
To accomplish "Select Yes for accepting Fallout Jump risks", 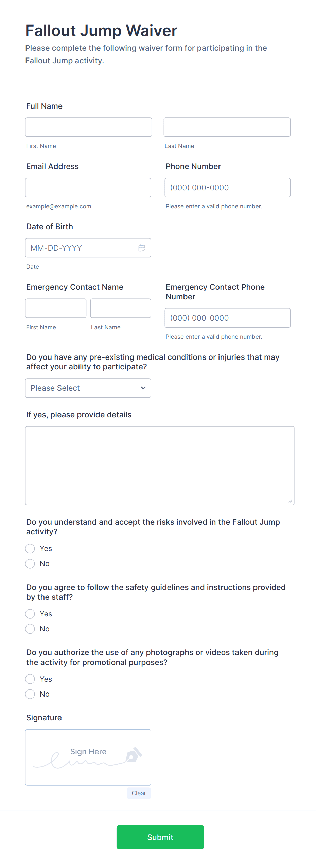I will 30,549.
